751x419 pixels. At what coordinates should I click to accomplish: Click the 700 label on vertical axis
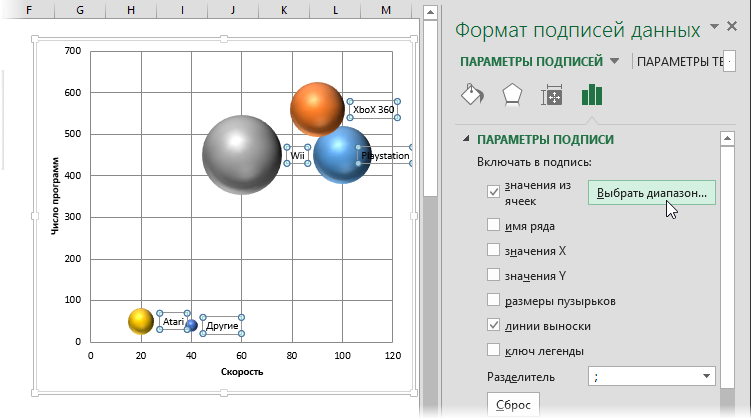click(73, 50)
